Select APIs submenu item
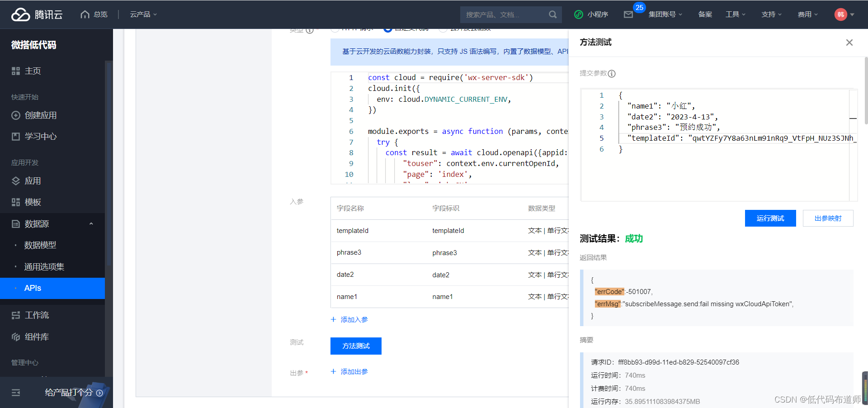This screenshot has width=868, height=408. click(52, 288)
